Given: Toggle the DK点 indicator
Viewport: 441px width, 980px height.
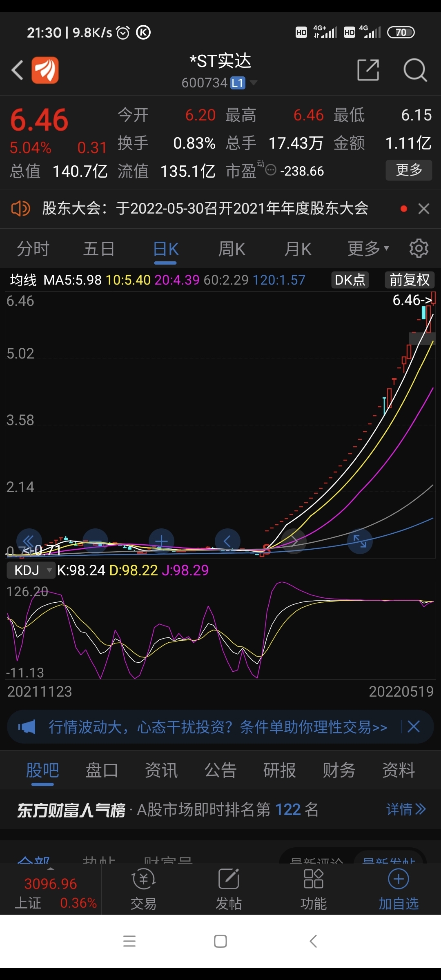Looking at the screenshot, I should click(x=350, y=280).
